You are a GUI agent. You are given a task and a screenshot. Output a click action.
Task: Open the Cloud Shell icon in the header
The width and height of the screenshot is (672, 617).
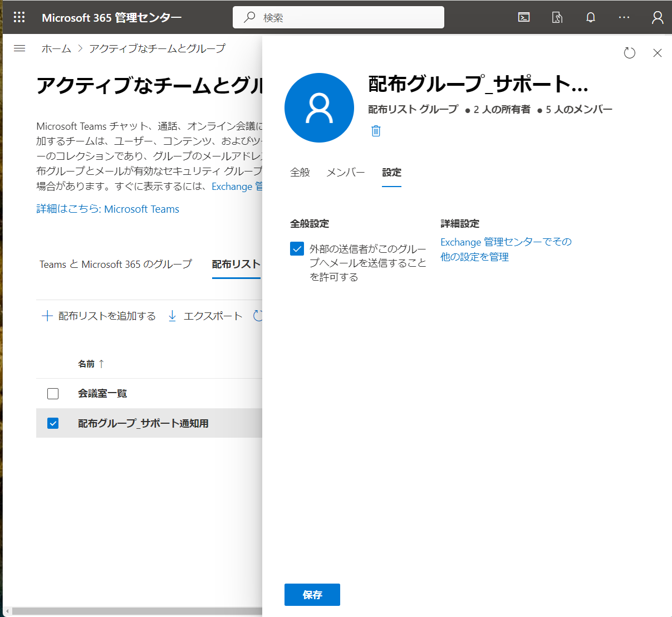(x=524, y=17)
